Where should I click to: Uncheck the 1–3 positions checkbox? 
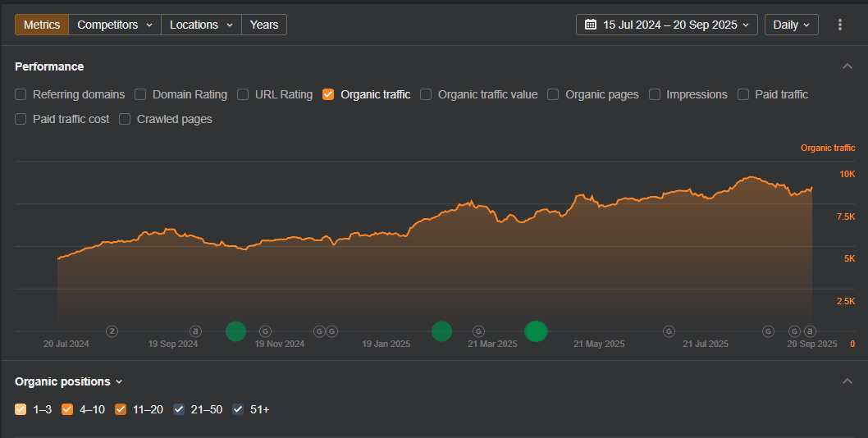click(21, 409)
